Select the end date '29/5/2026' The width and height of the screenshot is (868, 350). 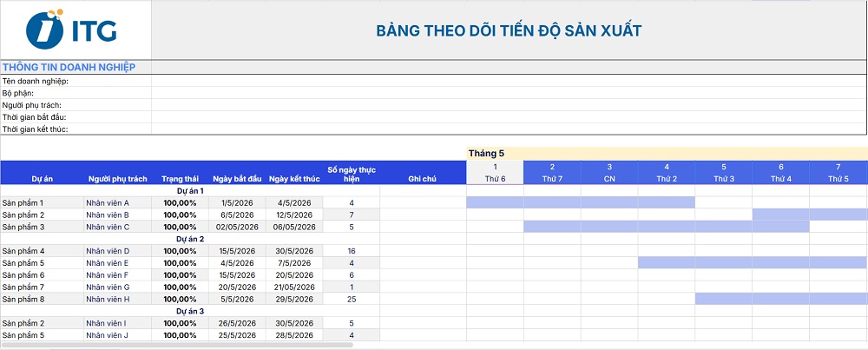[294, 299]
